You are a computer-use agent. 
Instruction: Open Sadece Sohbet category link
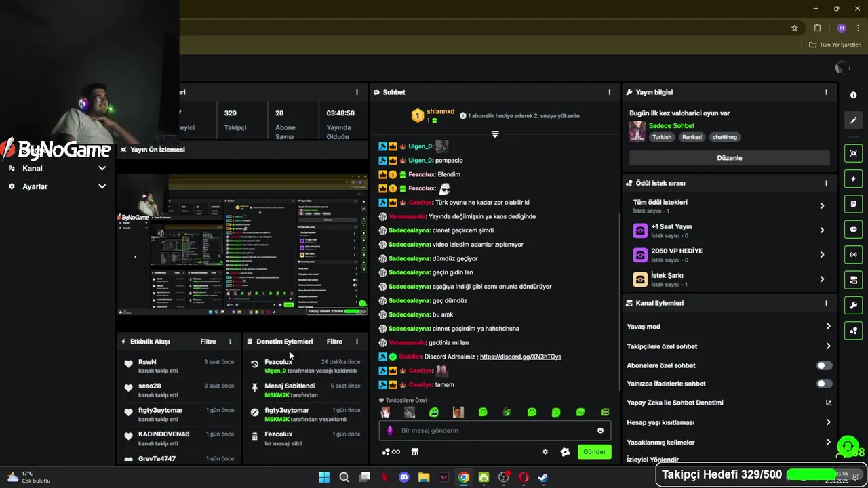tap(671, 126)
